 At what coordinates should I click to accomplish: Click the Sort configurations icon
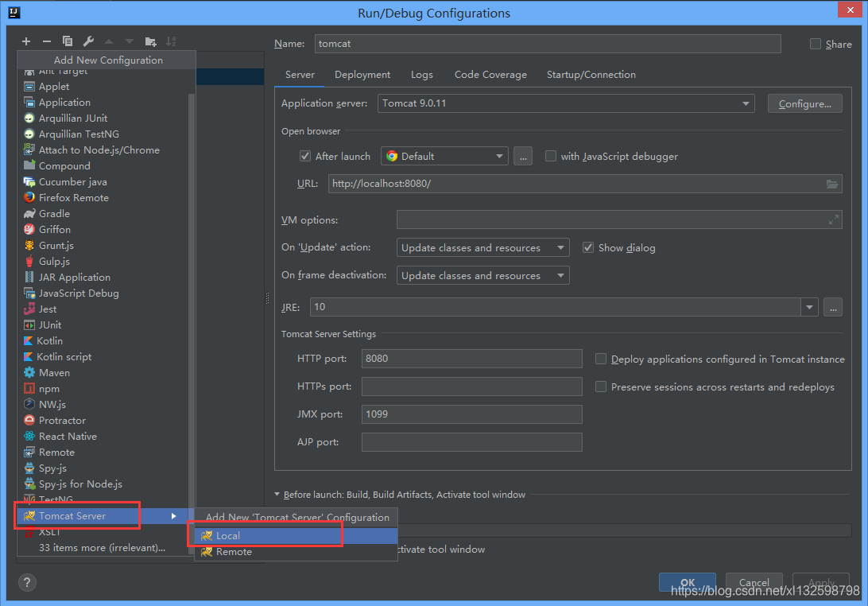[171, 41]
